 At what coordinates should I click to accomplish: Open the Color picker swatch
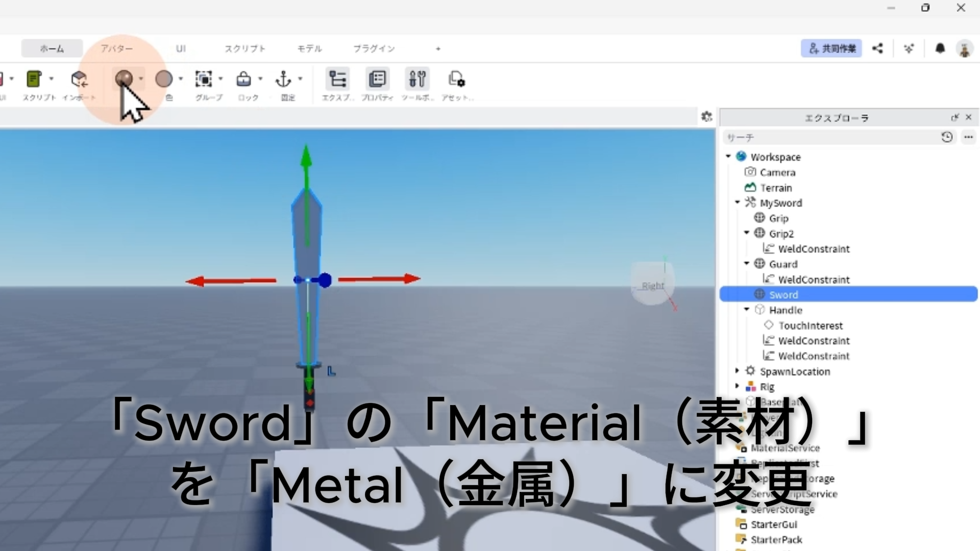click(x=163, y=79)
